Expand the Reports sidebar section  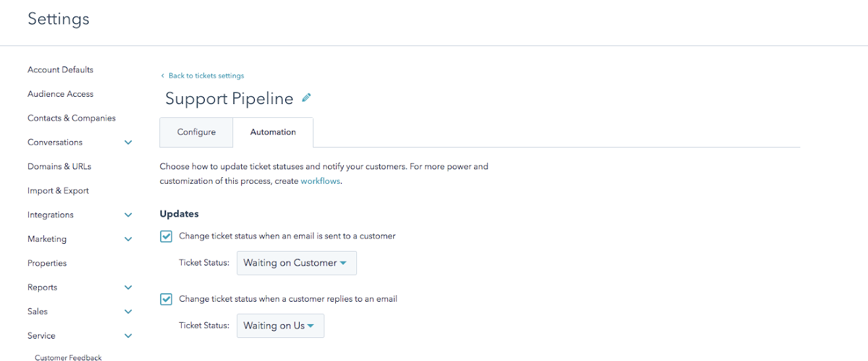point(128,287)
